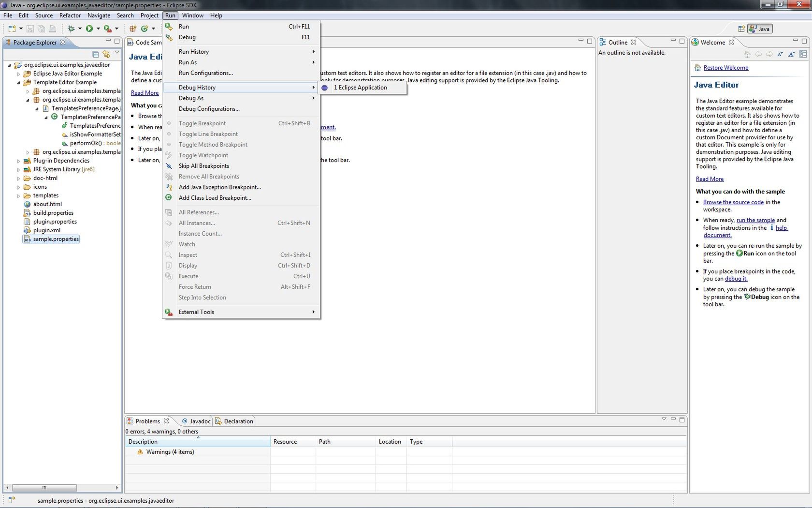
Task: Open dropdown arrow next to Debug toolbar icon
Action: 80,29
